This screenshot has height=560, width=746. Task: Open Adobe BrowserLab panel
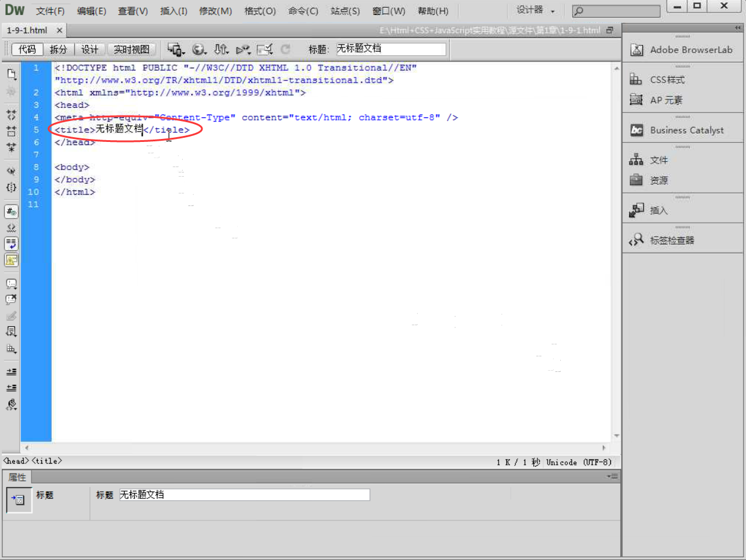tap(682, 50)
